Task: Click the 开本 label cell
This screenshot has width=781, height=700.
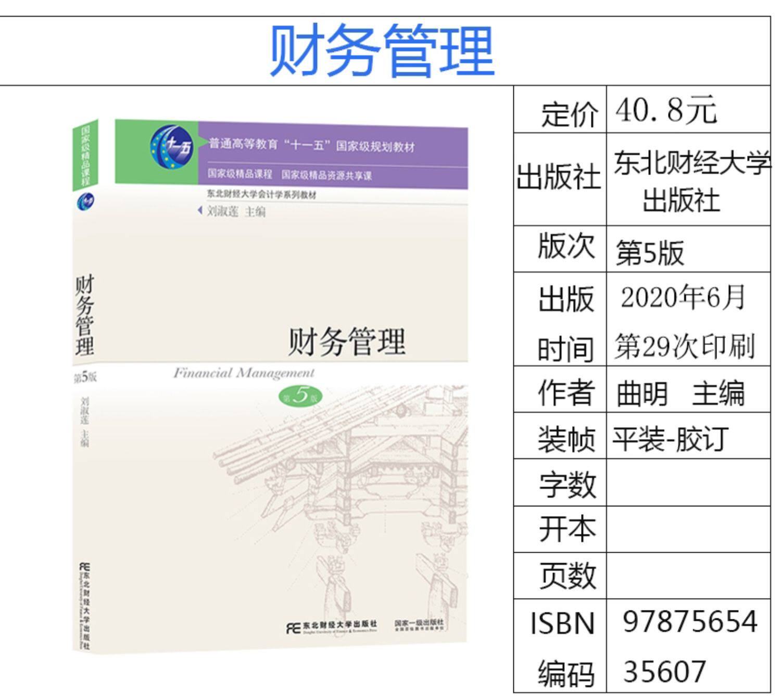Action: click(x=560, y=529)
